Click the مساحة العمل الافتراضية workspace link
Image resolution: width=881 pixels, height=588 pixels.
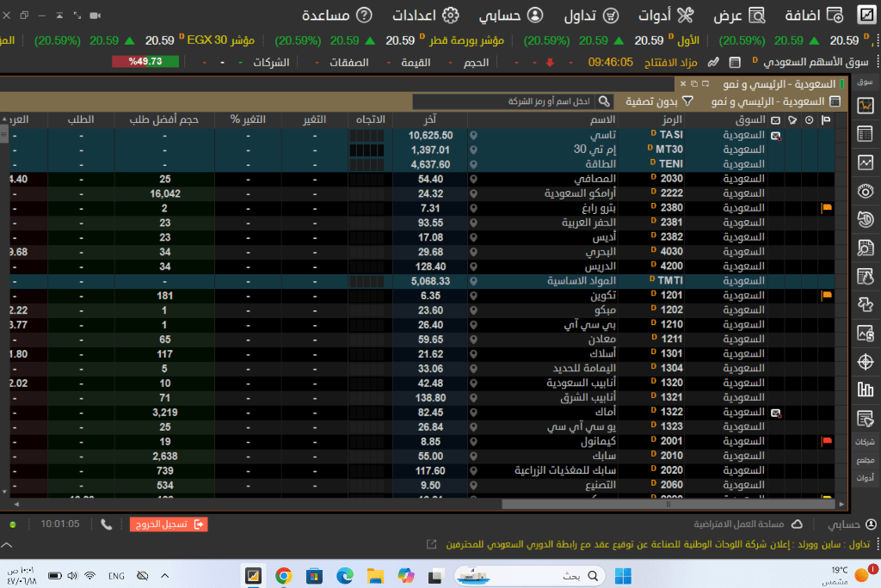click(x=747, y=524)
